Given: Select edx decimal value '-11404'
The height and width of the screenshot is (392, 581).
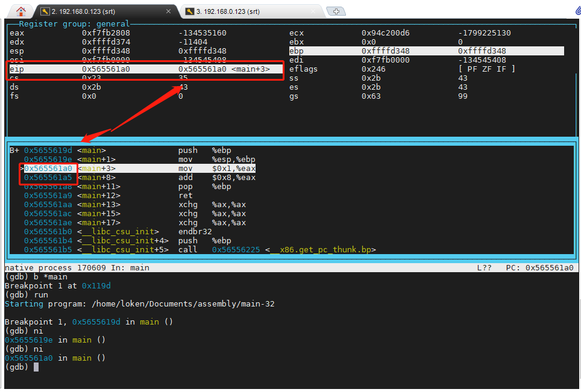Looking at the screenshot, I should 193,42.
